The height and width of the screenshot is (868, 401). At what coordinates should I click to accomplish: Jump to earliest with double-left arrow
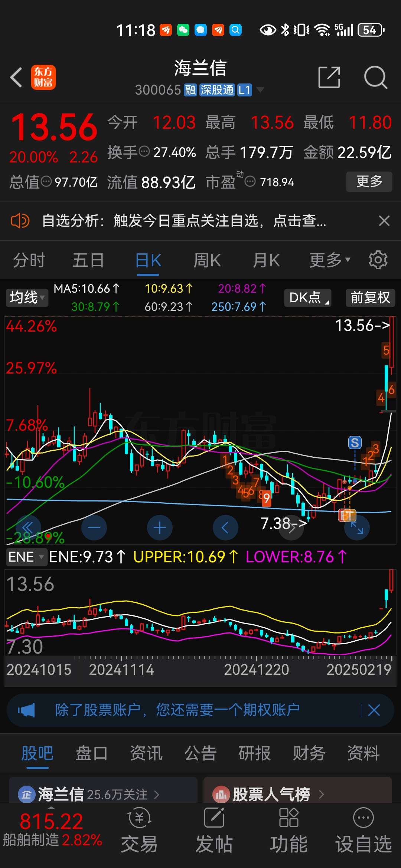tap(28, 527)
